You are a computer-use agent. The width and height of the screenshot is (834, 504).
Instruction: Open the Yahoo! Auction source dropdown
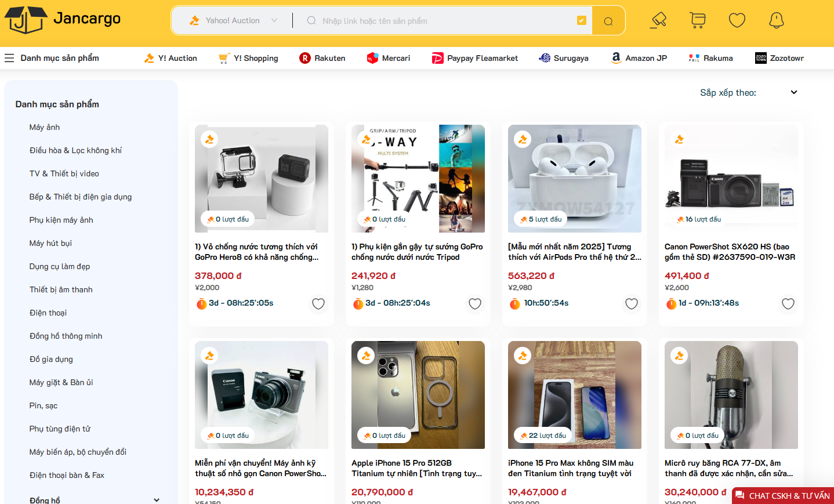[233, 21]
